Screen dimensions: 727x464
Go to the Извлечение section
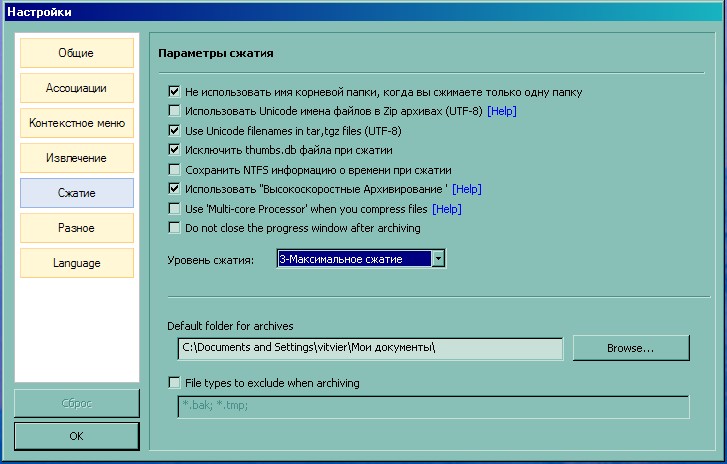(77, 158)
